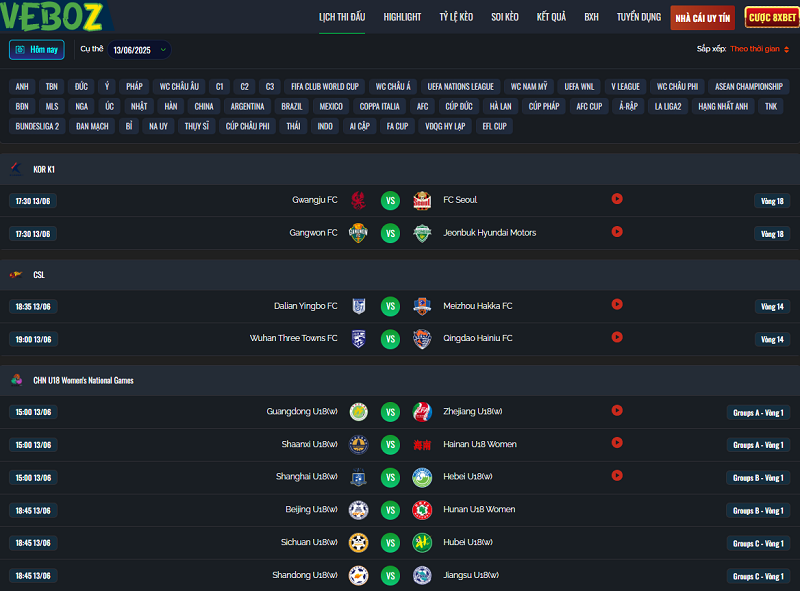Click the Shandong U18(w) team crest
Image resolution: width=800 pixels, height=591 pixels.
(x=359, y=576)
